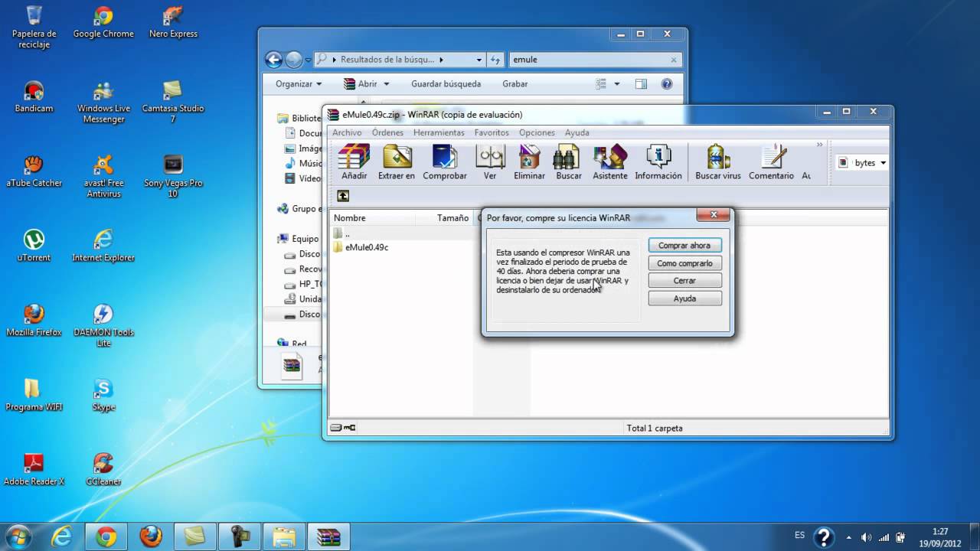Go up one folder level in WinRAR

click(343, 196)
